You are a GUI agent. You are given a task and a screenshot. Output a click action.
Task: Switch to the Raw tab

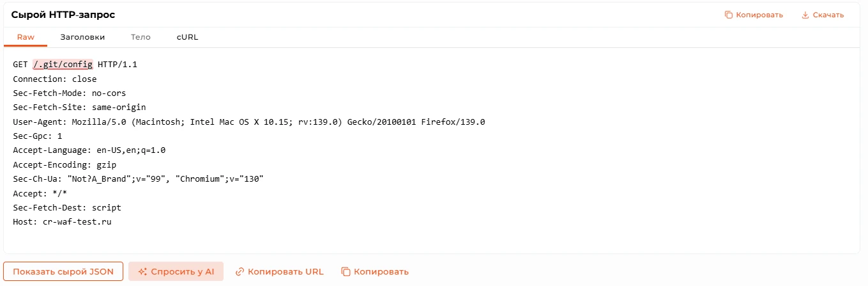click(26, 37)
